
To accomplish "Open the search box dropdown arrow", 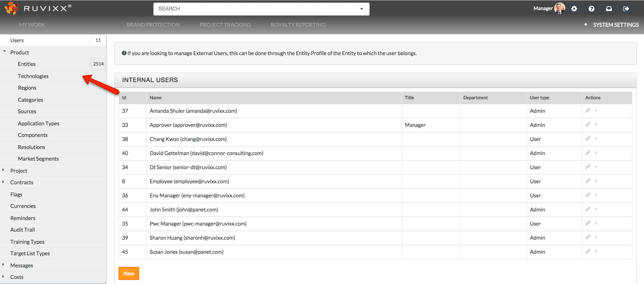I will coord(361,9).
